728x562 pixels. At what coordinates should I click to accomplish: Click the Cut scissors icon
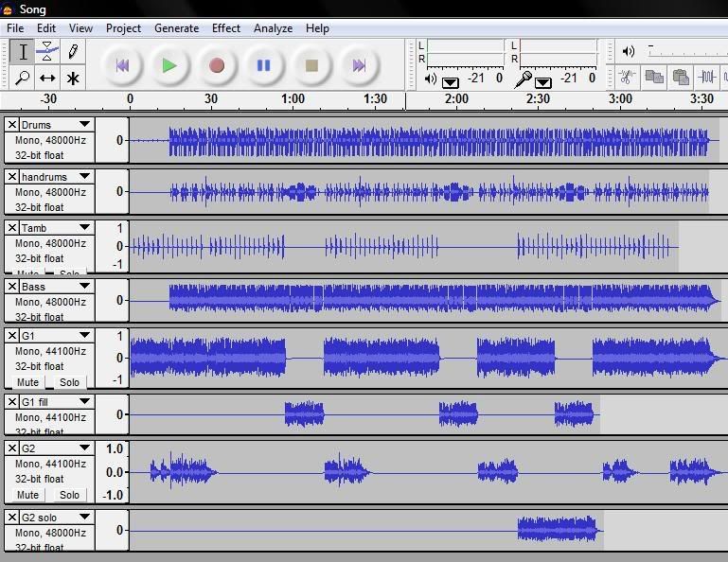(x=628, y=77)
